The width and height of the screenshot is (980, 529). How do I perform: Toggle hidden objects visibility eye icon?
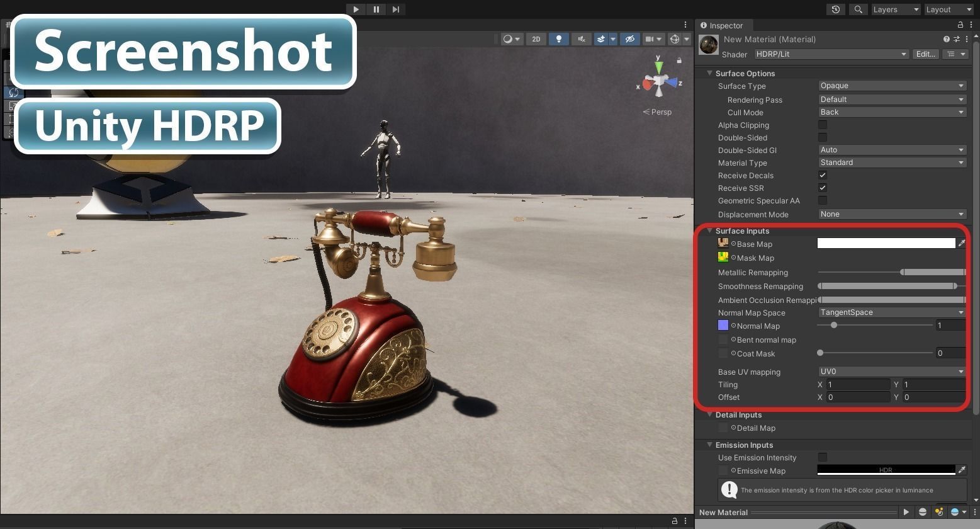pos(629,39)
